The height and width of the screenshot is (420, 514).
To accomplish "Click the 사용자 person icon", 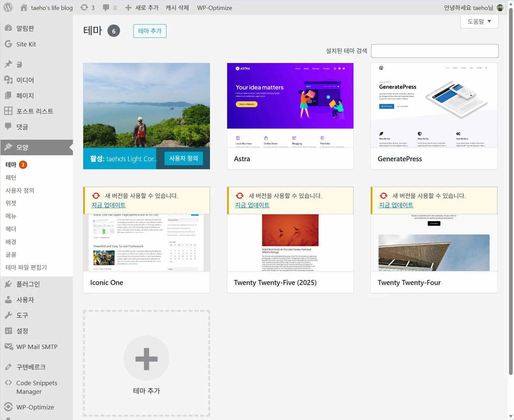I will coord(8,300).
